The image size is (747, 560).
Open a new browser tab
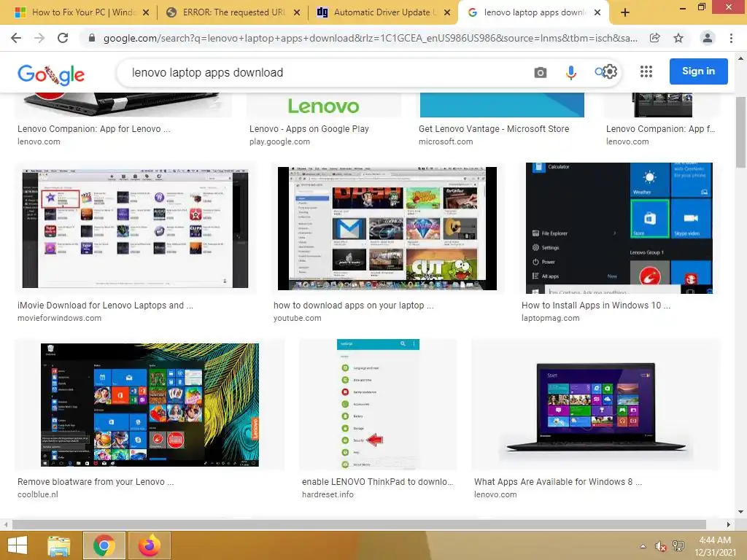tap(625, 13)
